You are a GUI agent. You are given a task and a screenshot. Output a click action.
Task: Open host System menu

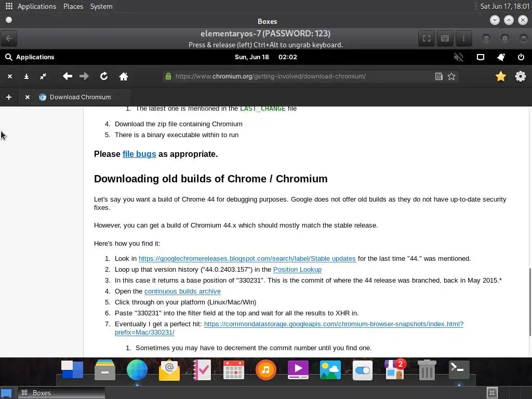(101, 6)
